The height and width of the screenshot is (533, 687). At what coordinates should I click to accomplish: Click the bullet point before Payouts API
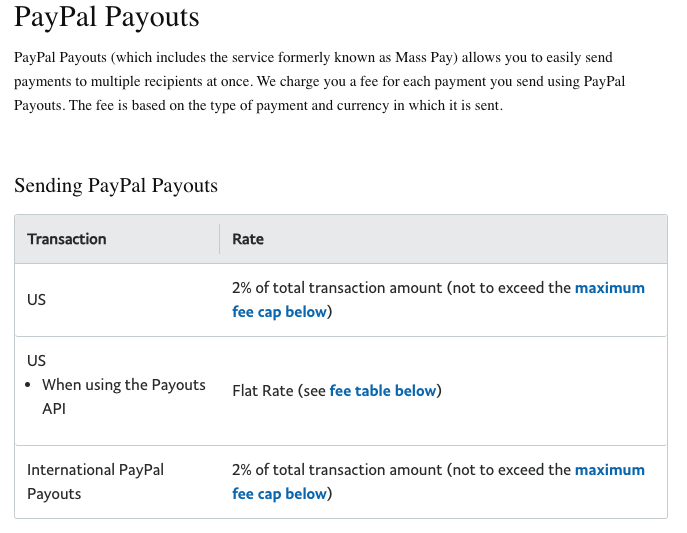coord(28,385)
